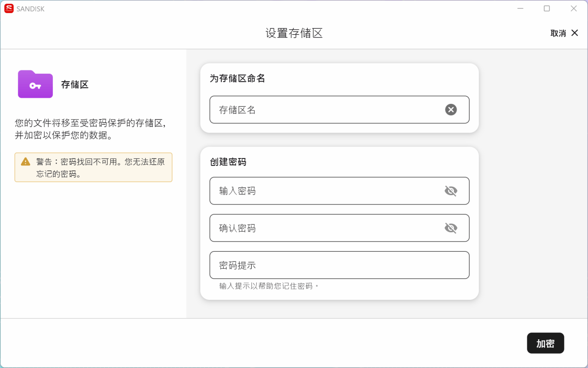This screenshot has width=588, height=368.
Task: Click the yellow warning triangle icon
Action: (26, 161)
